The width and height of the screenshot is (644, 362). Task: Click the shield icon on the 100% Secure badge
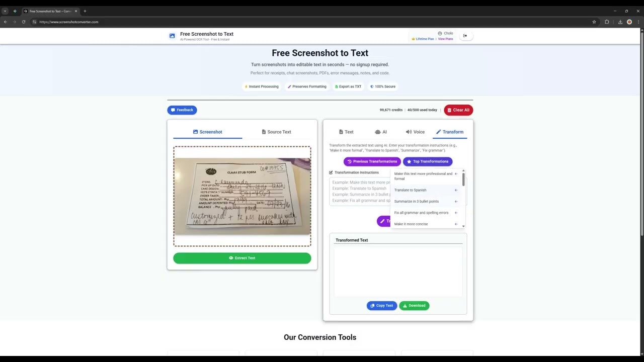coord(372,86)
